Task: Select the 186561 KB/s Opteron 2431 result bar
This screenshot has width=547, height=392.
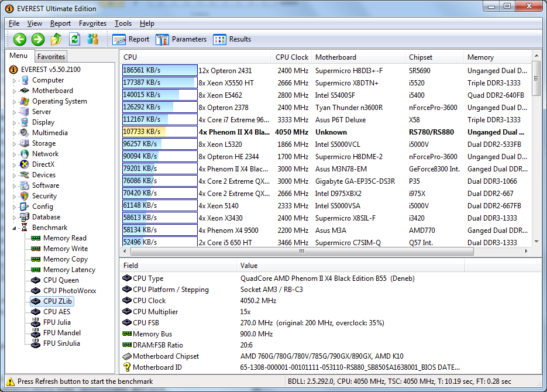Action: [160, 70]
